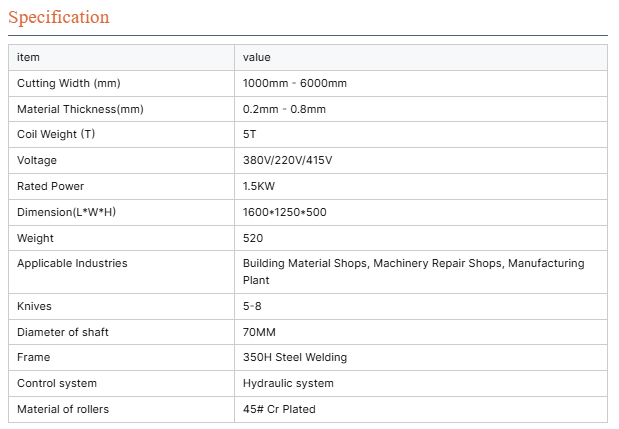The image size is (619, 429).
Task: Click the Knives value 5-8
Action: (x=254, y=305)
